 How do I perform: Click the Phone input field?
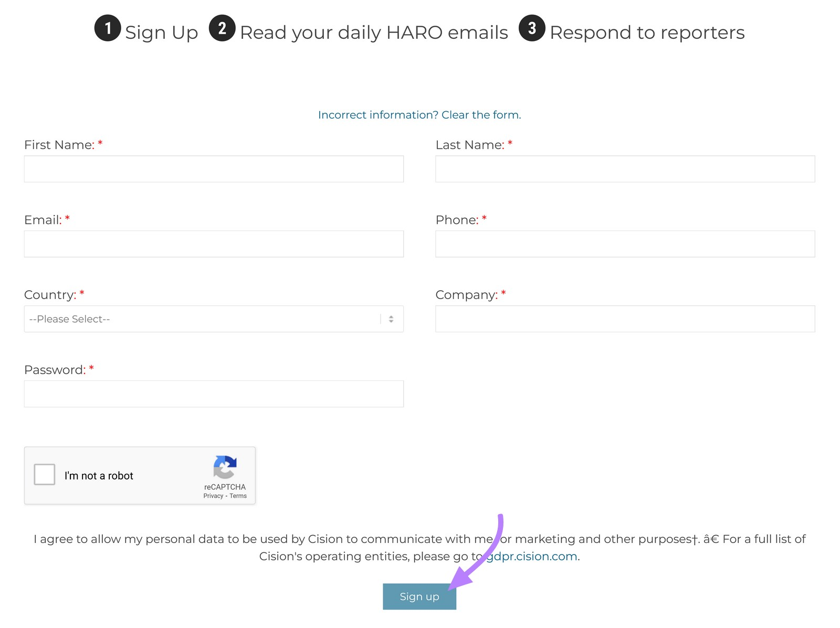tap(624, 243)
